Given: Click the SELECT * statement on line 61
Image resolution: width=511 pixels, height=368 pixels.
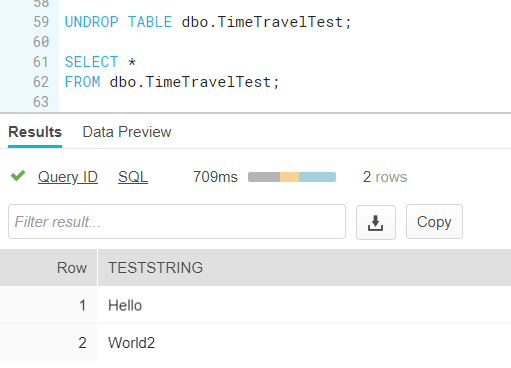Looking at the screenshot, I should pyautogui.click(x=100, y=62).
